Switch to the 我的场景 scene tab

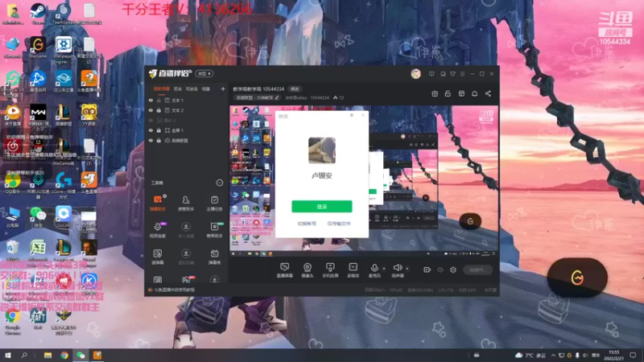(x=162, y=89)
